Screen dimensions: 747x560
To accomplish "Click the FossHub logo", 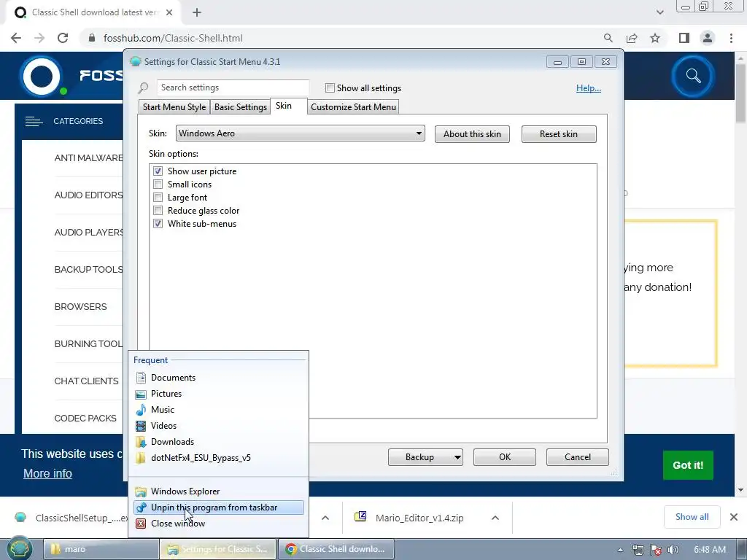I will pyautogui.click(x=42, y=76).
